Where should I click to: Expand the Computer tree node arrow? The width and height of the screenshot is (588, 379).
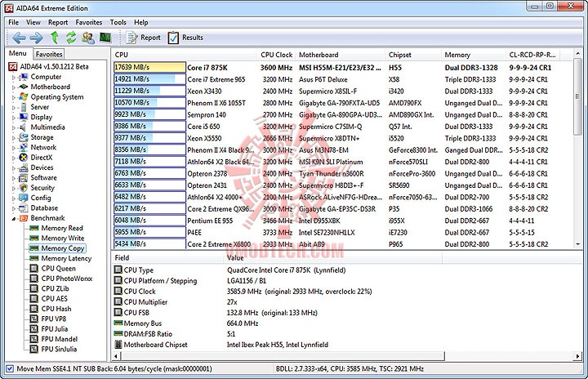pos(14,78)
